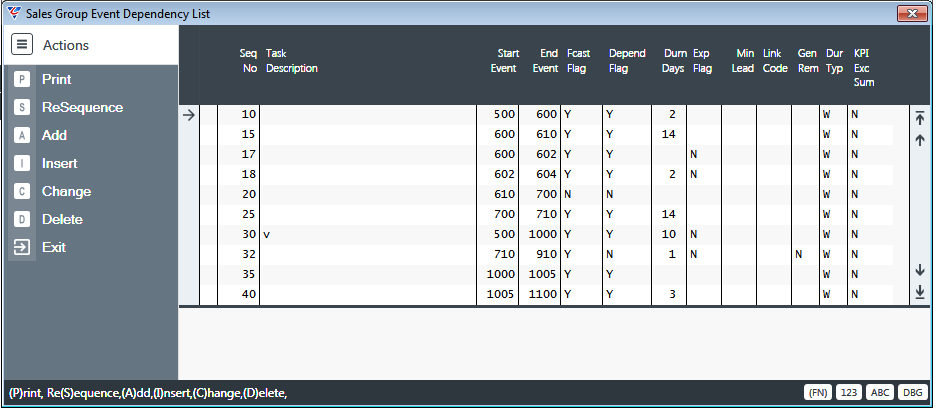
Task: Click the Task Description column header
Action: coord(292,61)
